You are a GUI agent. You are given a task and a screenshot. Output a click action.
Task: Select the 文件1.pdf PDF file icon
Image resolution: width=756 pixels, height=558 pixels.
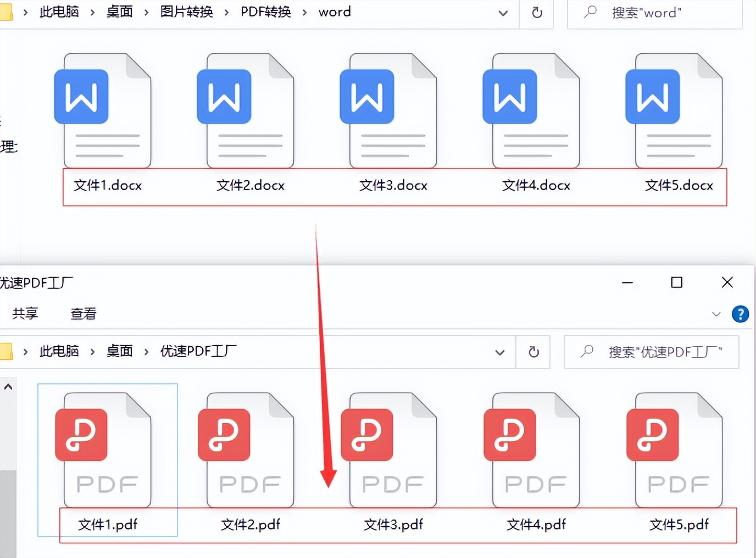[107, 448]
